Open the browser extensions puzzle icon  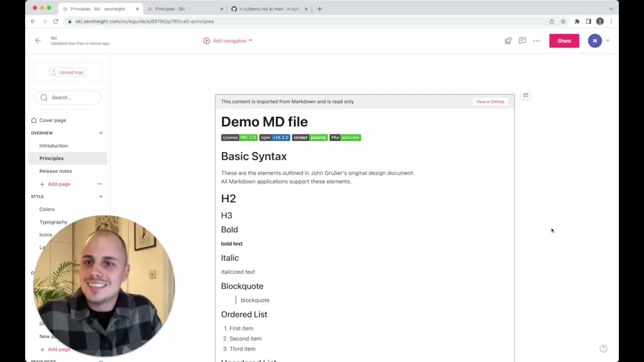coord(577,21)
